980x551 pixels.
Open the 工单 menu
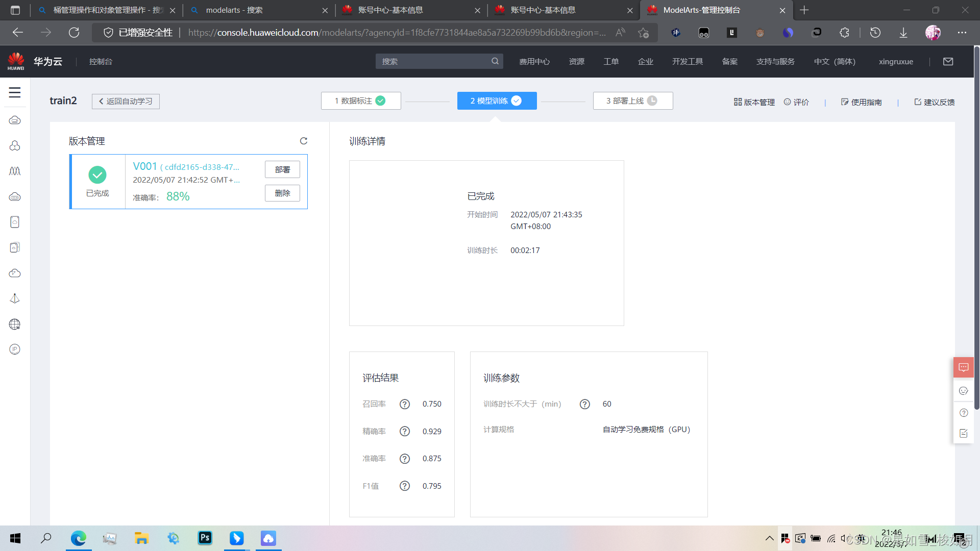pyautogui.click(x=611, y=62)
